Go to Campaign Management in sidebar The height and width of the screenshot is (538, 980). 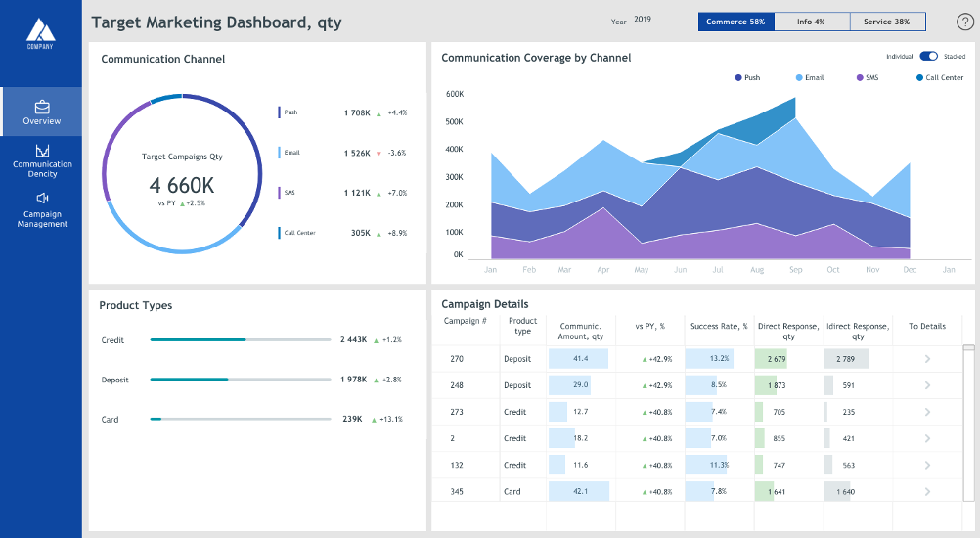point(42,210)
